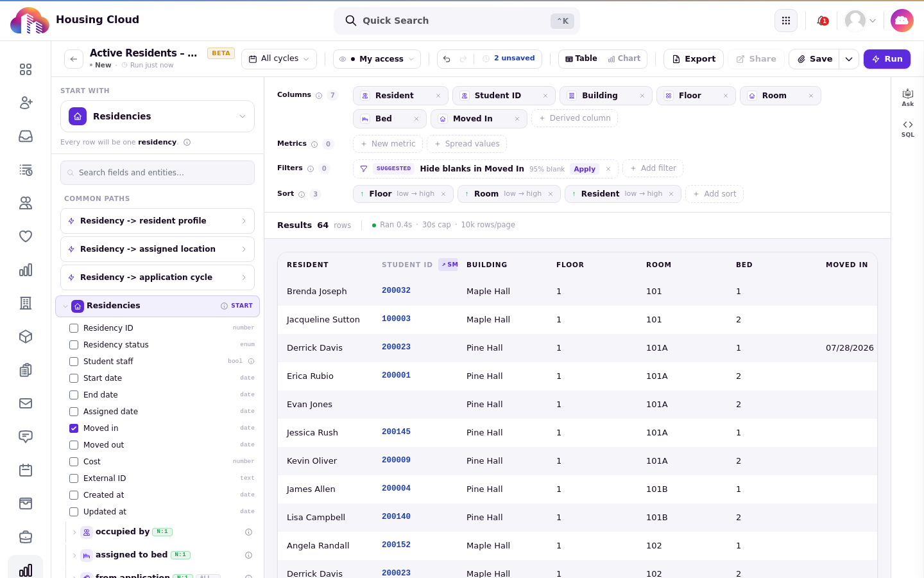924x578 pixels.
Task: Remove the Resident column chip
Action: (438, 96)
